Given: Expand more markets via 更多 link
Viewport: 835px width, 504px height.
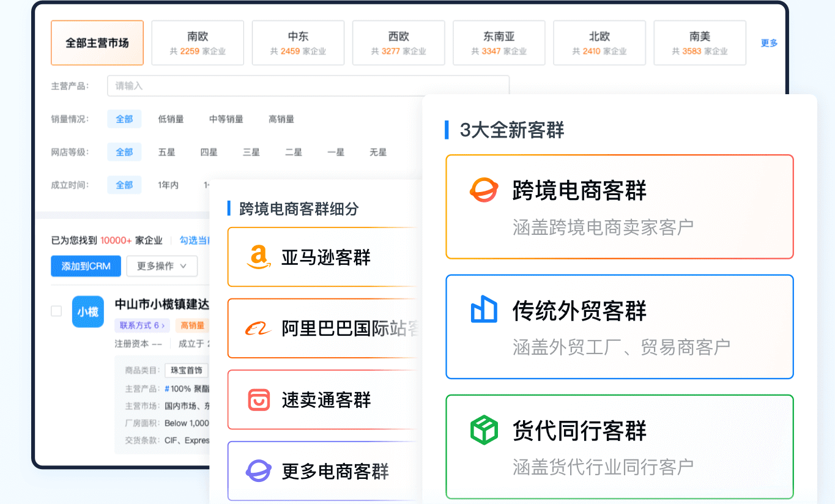Looking at the screenshot, I should [x=769, y=43].
